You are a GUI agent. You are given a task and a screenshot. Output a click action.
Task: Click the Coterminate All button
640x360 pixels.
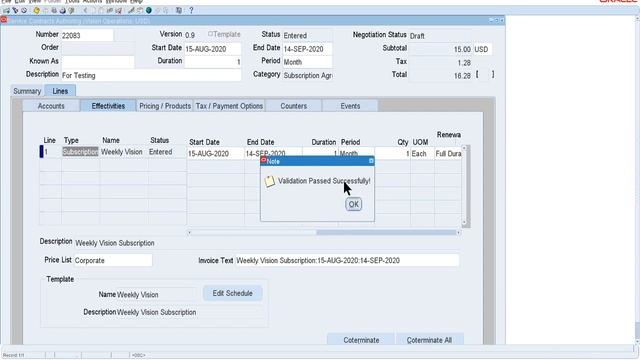(x=429, y=340)
